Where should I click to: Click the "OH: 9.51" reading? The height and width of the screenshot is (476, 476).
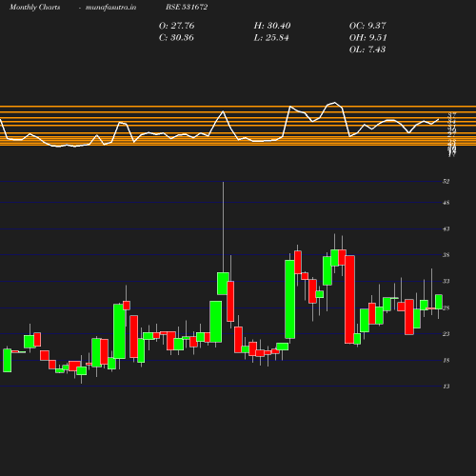point(367,37)
